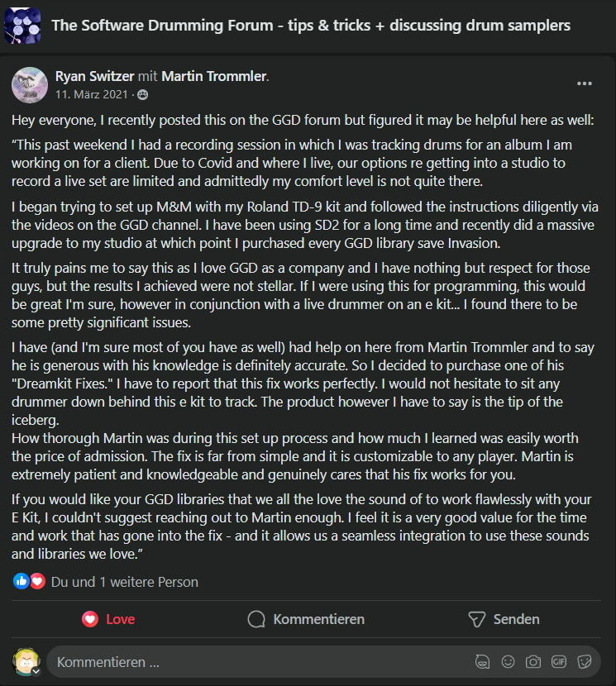The image size is (616, 686).
Task: Click the red heart reaction icon
Action: [x=38, y=581]
